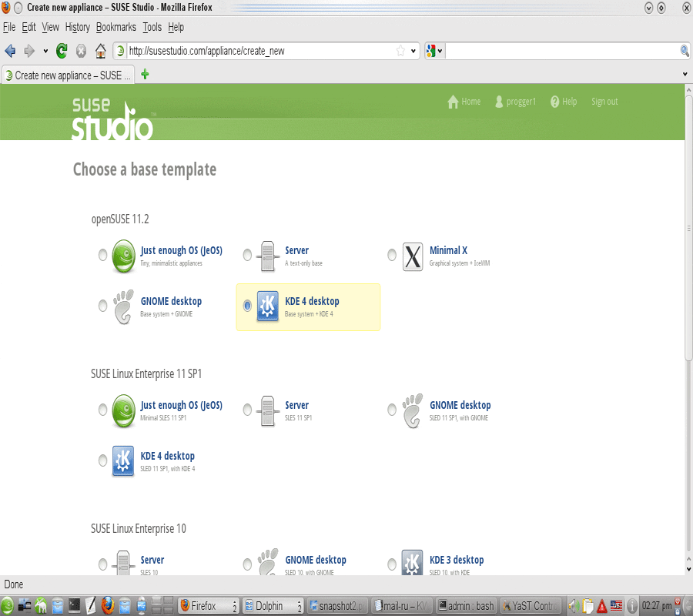Screen dimensions: 693x616
Task: Click the KDE 3 desktop icon
Action: 413,563
